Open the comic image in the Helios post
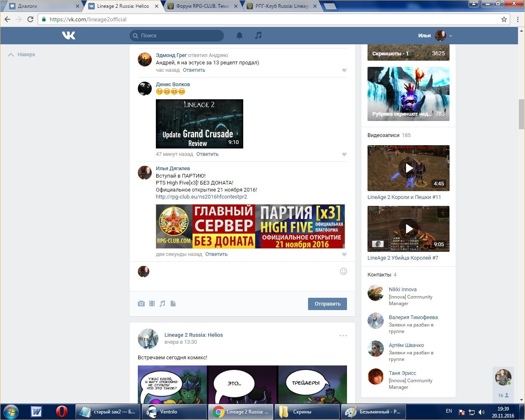The image size is (525, 420). pyautogui.click(x=242, y=384)
